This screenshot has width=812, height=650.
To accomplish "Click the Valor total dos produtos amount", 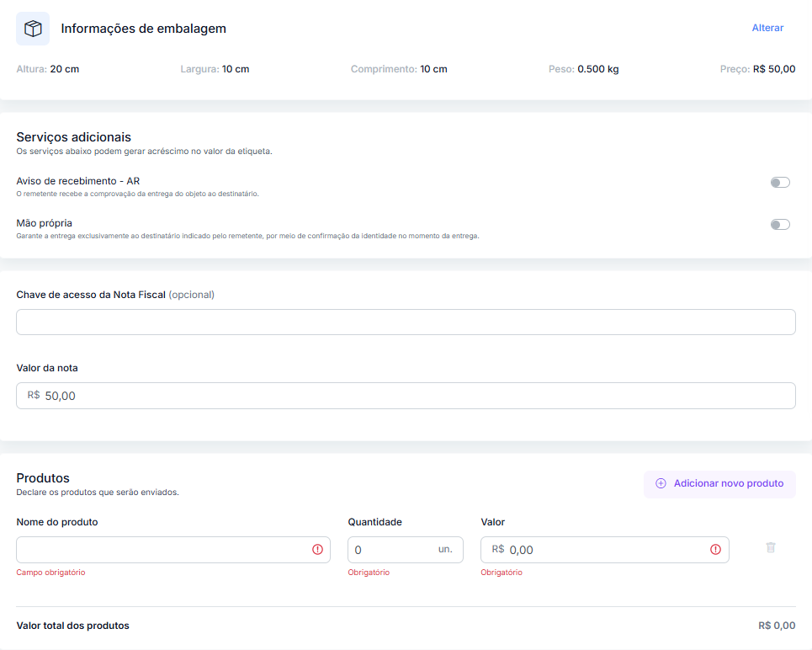I will [776, 626].
